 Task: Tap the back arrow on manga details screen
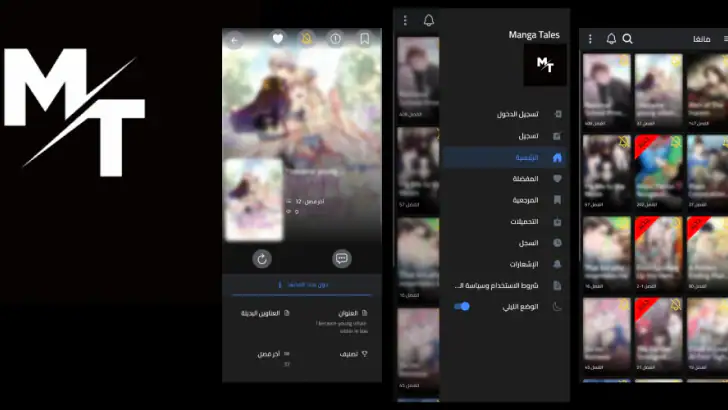pos(234,40)
